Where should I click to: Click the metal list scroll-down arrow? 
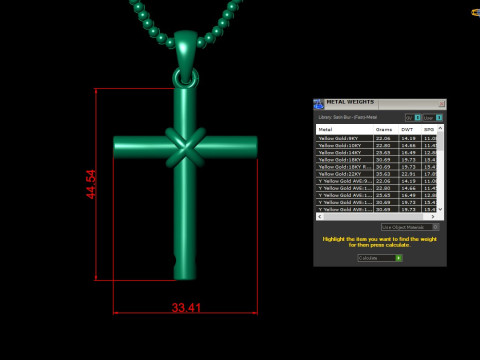[440, 209]
